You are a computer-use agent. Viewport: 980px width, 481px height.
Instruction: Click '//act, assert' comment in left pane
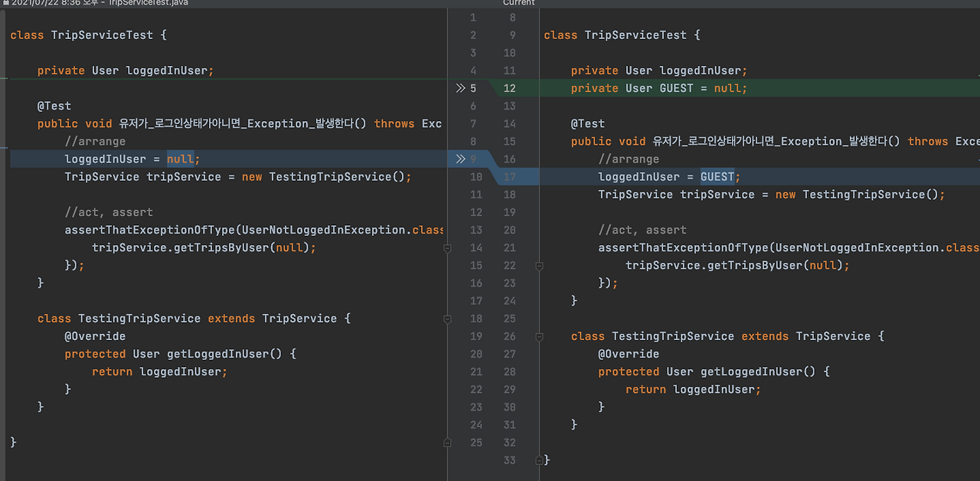tap(109, 212)
